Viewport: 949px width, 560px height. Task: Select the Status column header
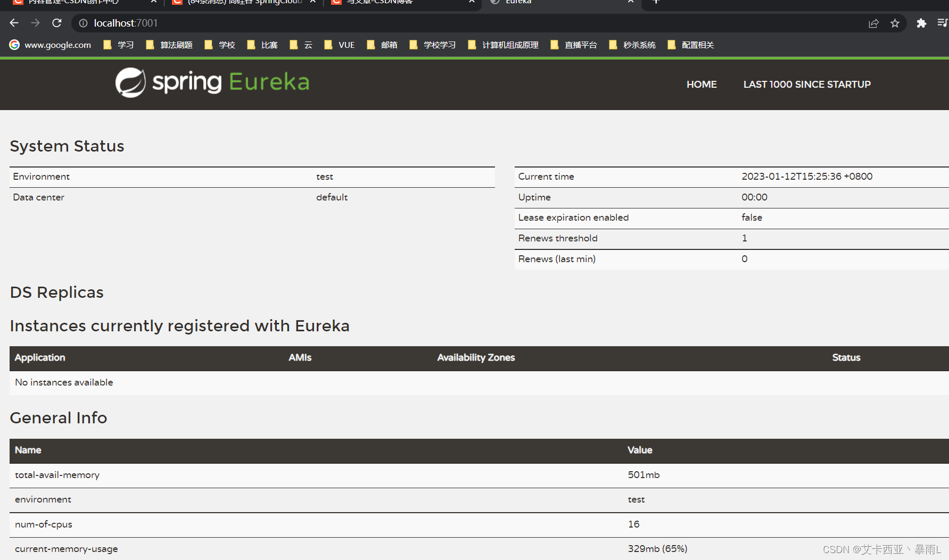pyautogui.click(x=846, y=358)
